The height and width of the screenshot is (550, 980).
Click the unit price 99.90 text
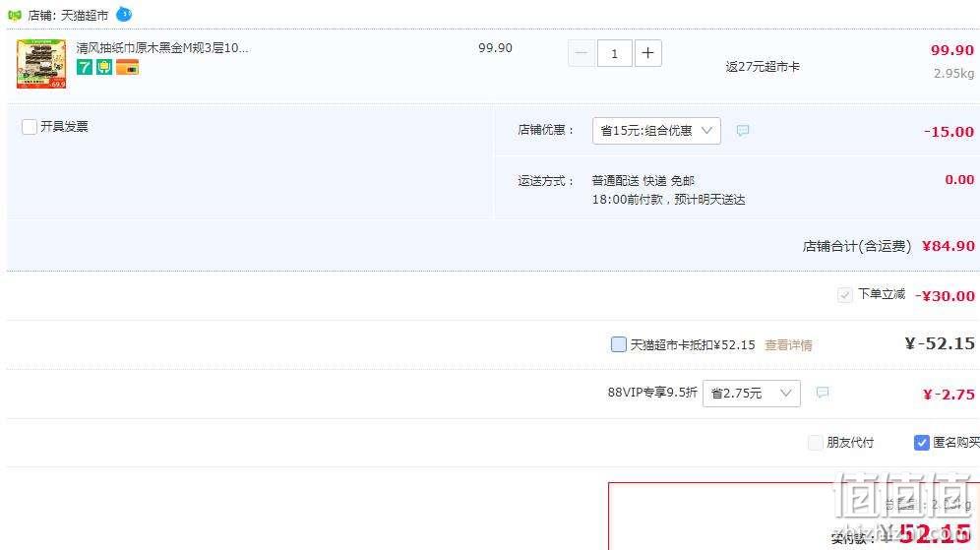[x=495, y=48]
